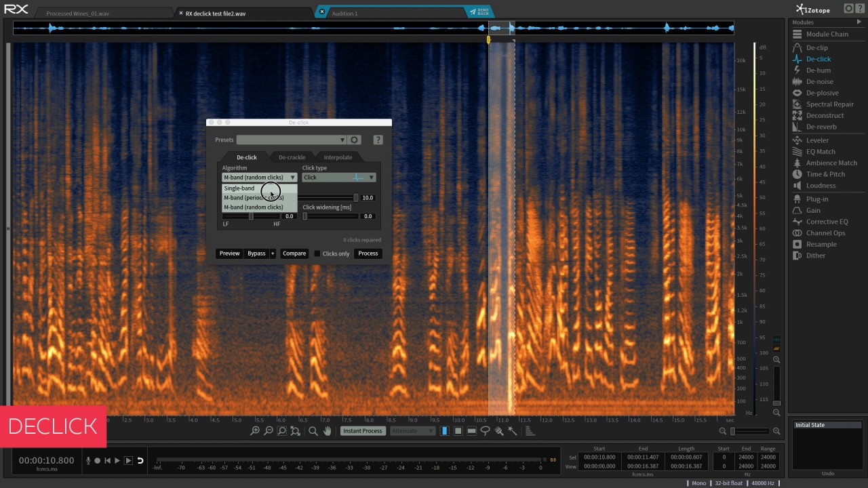Toggle microphone input monitoring
This screenshot has width=868, height=488.
(x=88, y=460)
